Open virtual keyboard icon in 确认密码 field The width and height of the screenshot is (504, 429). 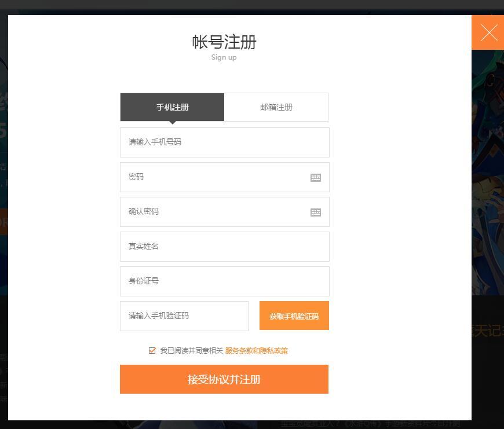316,212
